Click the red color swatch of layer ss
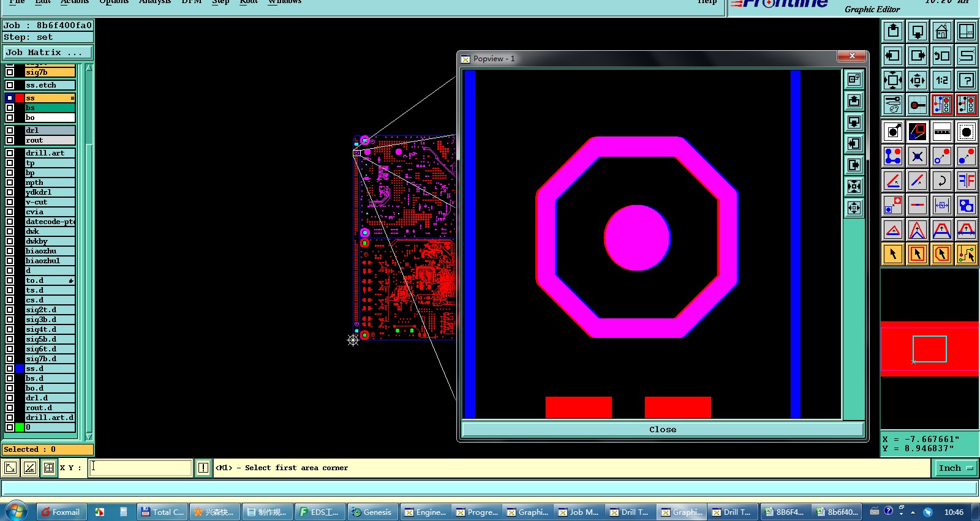Viewport: 980px width, 521px height. pyautogui.click(x=20, y=98)
